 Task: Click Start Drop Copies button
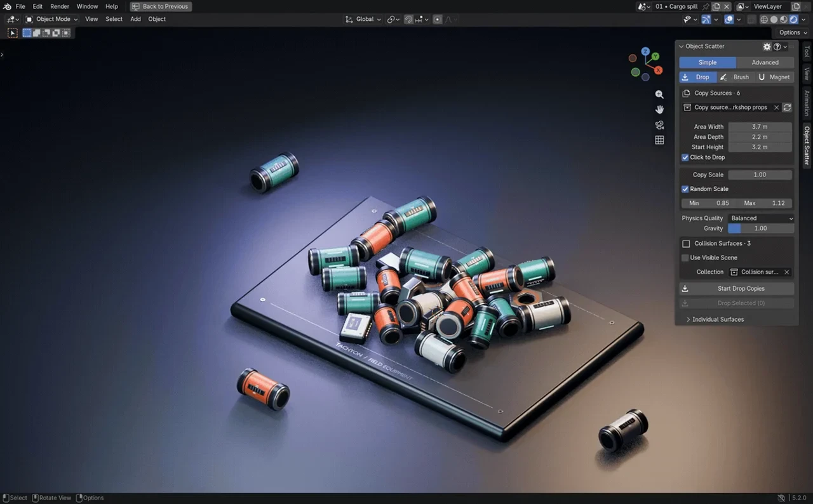pos(737,289)
